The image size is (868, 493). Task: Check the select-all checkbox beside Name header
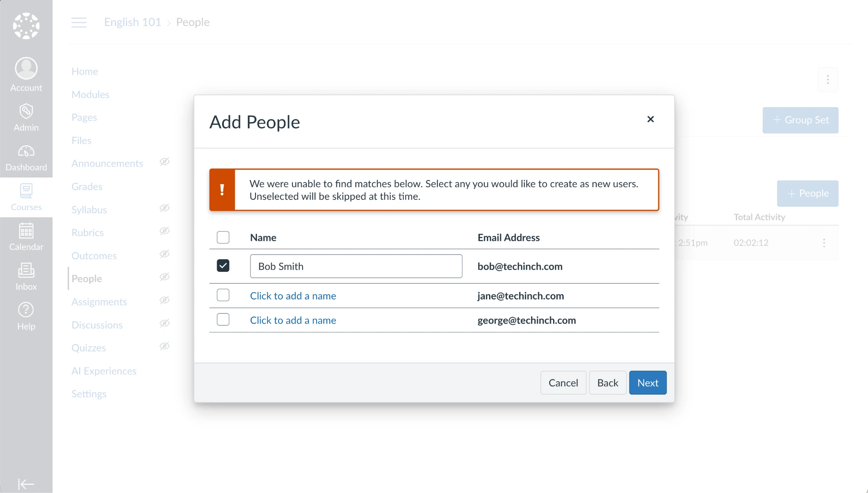coord(223,237)
